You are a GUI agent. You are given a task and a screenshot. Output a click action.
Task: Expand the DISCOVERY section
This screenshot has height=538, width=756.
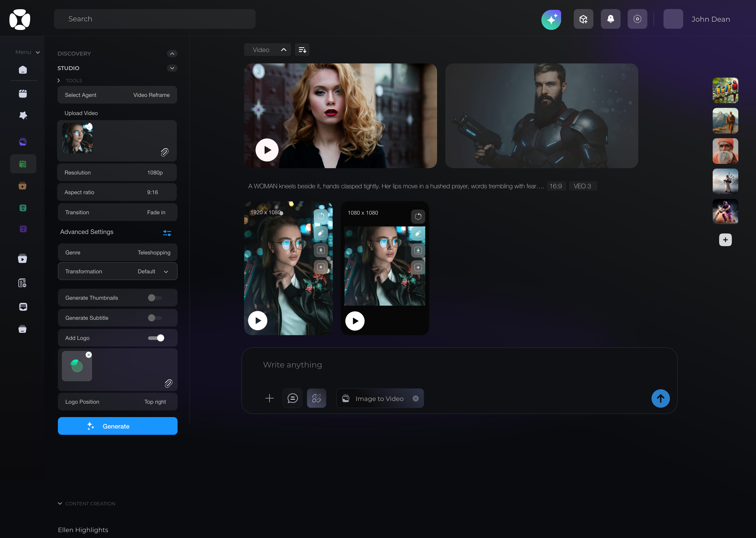tap(172, 54)
